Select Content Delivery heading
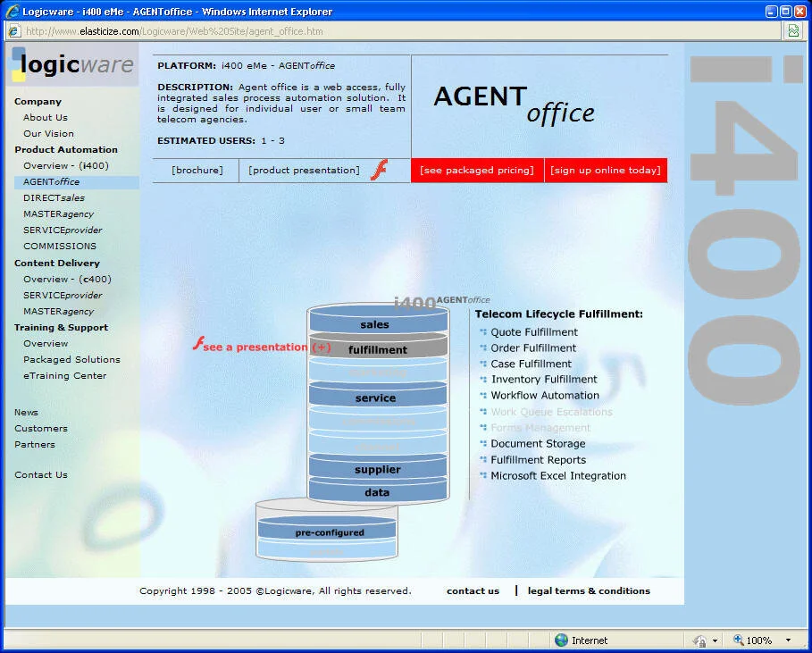This screenshot has width=812, height=653. (x=57, y=263)
